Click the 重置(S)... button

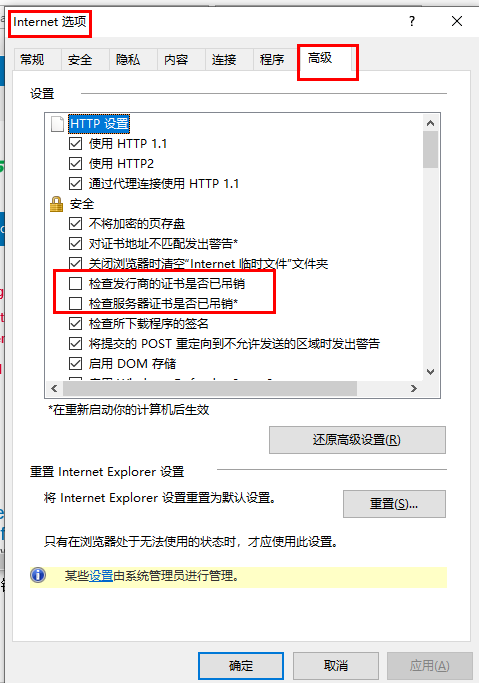point(394,504)
